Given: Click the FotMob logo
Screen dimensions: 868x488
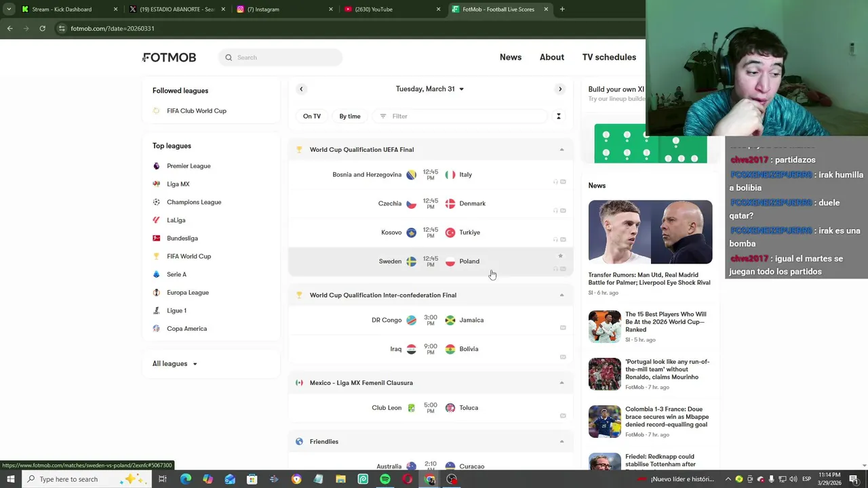Looking at the screenshot, I should pyautogui.click(x=169, y=58).
